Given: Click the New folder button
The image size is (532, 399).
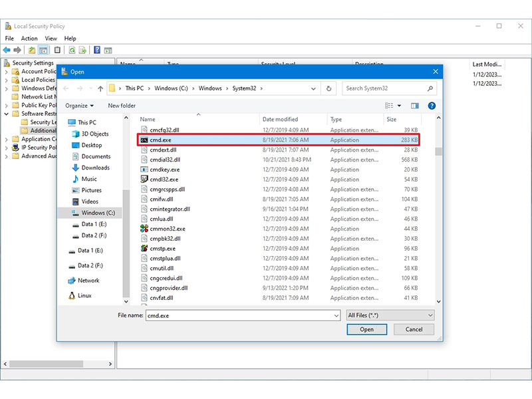Looking at the screenshot, I should (x=122, y=106).
